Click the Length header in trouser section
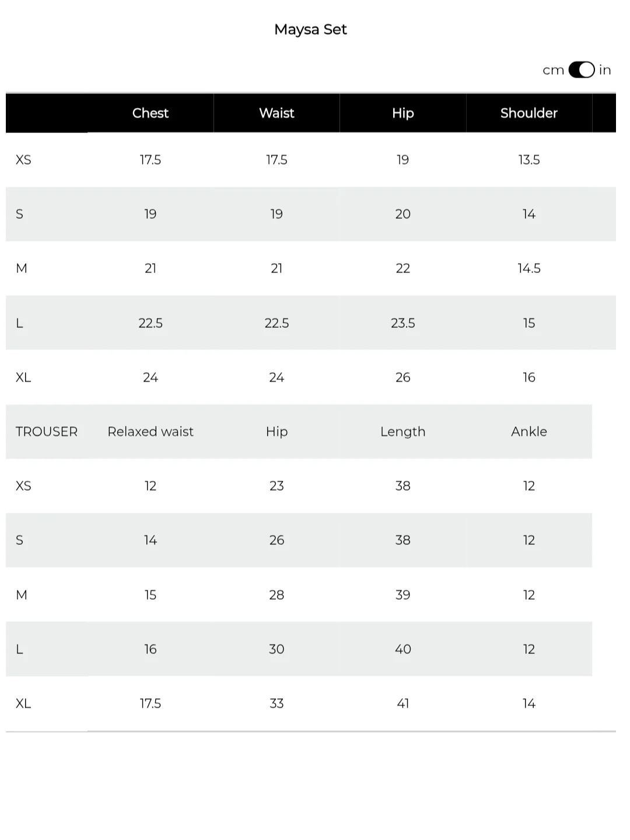This screenshot has height=840, width=630. pos(402,432)
